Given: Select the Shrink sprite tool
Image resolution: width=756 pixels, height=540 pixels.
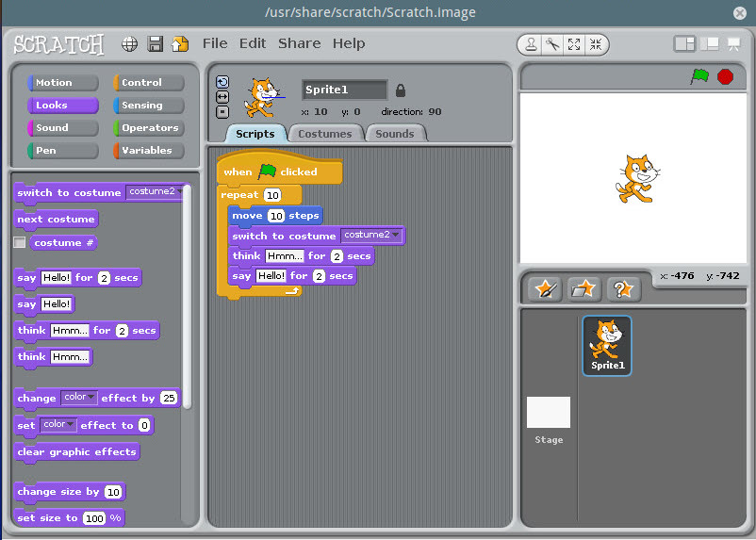Looking at the screenshot, I should pyautogui.click(x=596, y=45).
